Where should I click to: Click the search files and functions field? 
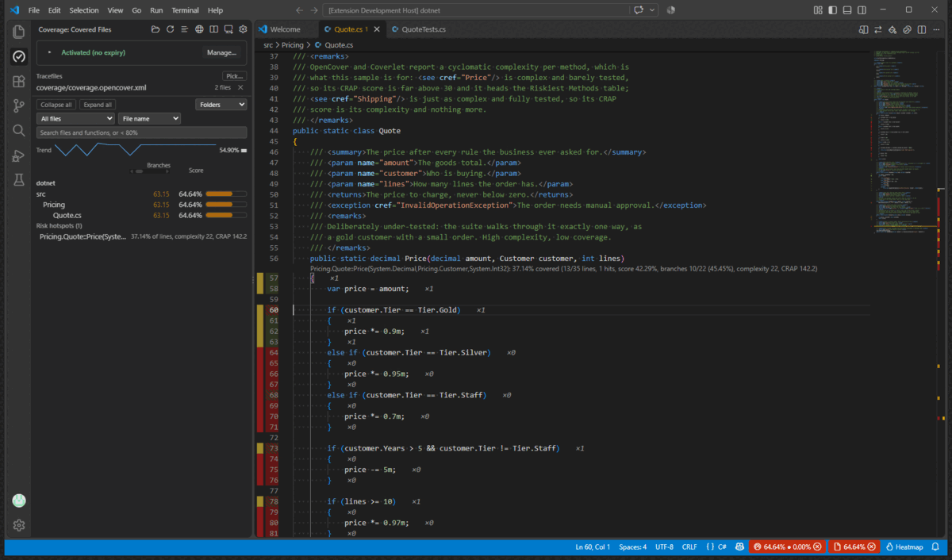tap(141, 132)
